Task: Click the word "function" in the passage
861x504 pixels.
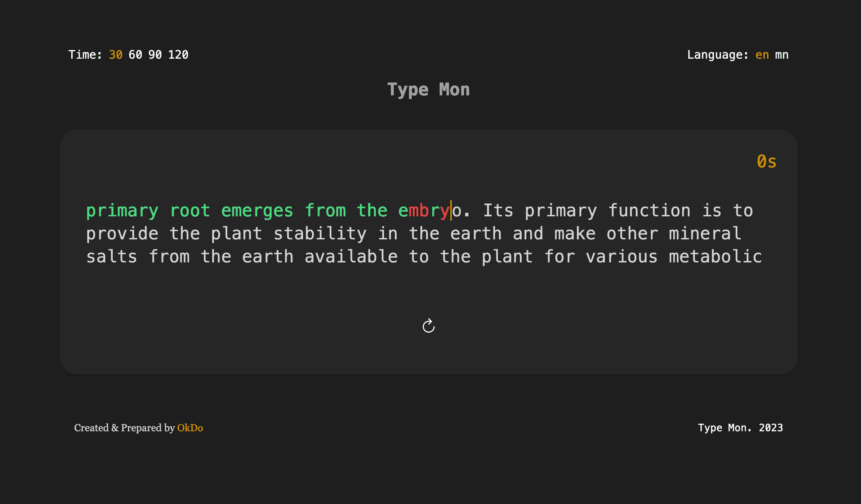Action: (649, 211)
